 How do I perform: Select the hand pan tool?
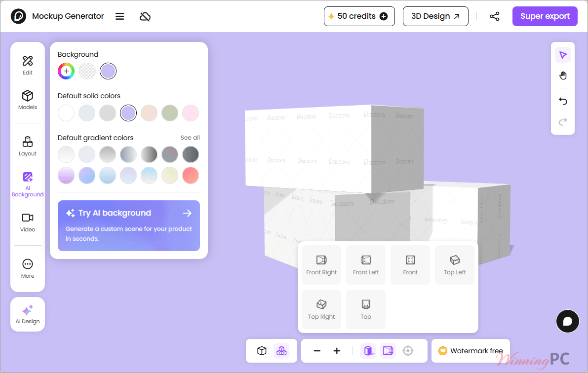click(563, 75)
